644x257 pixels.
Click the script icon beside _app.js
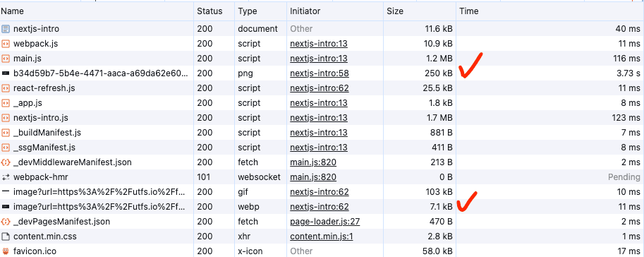click(6, 103)
